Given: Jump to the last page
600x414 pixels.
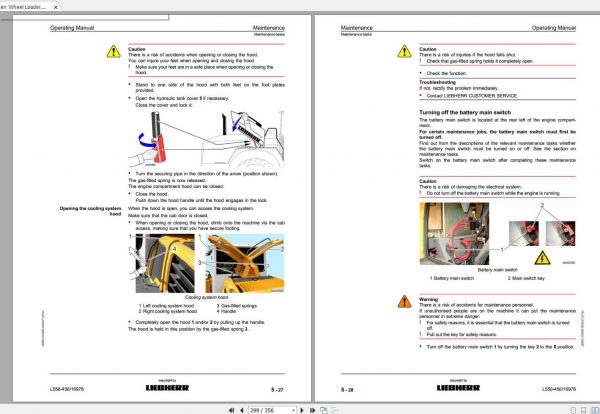Looking at the screenshot, I should coord(312,410).
